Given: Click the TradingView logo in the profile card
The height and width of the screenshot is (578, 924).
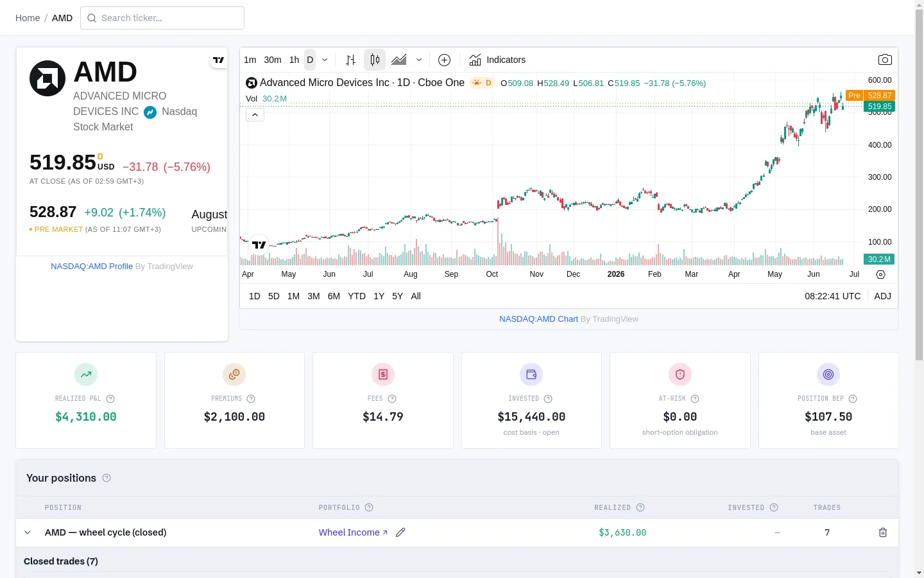Looking at the screenshot, I should (x=218, y=60).
